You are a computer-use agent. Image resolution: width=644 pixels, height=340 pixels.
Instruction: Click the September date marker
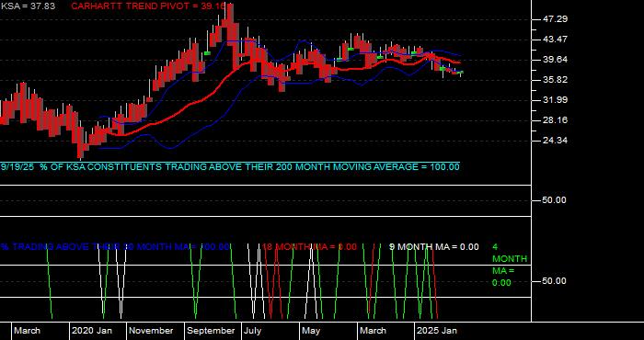coord(211,331)
